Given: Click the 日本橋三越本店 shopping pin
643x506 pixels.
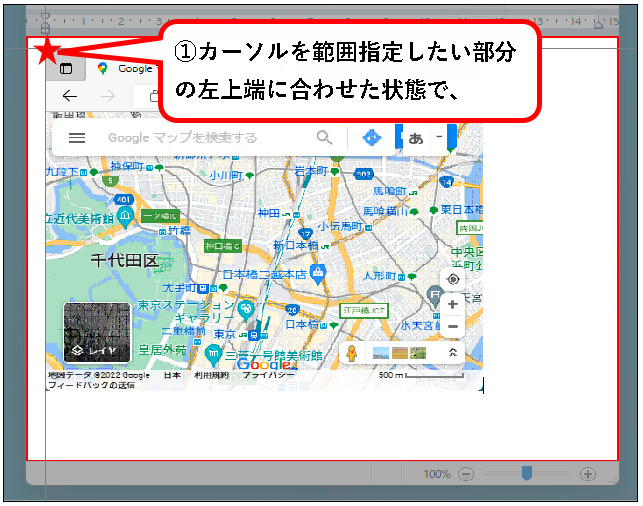Looking at the screenshot, I should pos(318,274).
